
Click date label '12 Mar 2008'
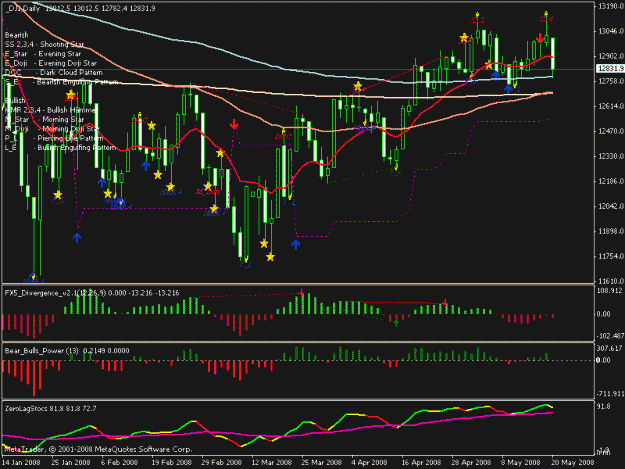(x=272, y=463)
